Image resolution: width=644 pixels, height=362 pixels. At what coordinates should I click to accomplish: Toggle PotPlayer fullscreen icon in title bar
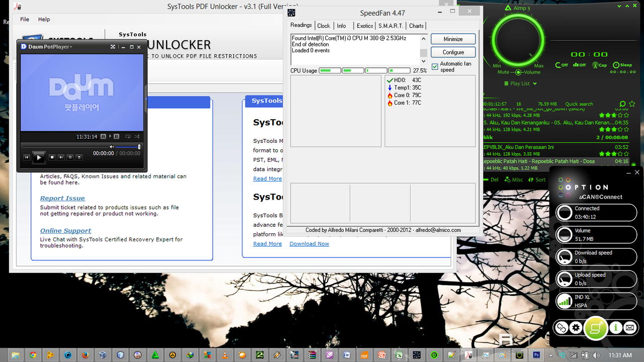coord(113,47)
